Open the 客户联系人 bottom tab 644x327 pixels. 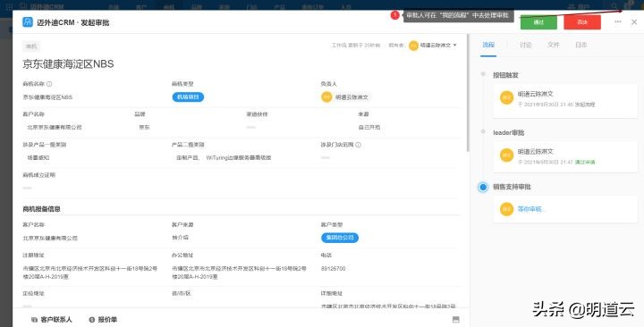point(52,319)
